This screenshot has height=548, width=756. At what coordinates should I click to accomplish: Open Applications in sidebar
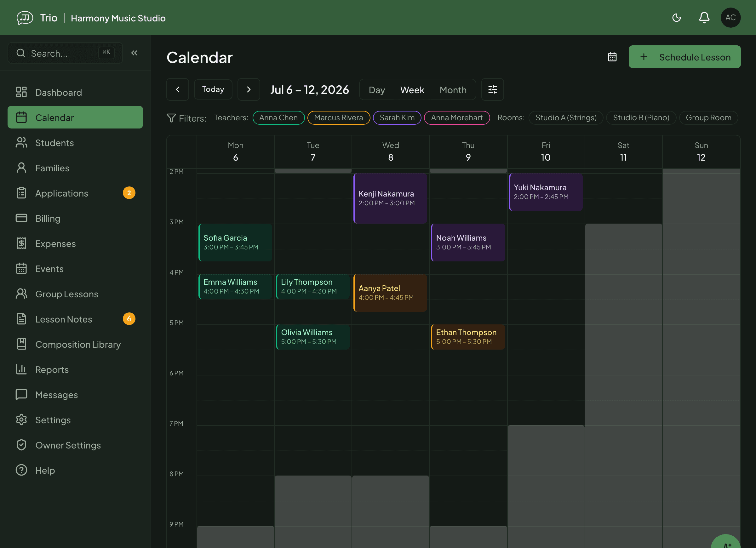tap(75, 193)
